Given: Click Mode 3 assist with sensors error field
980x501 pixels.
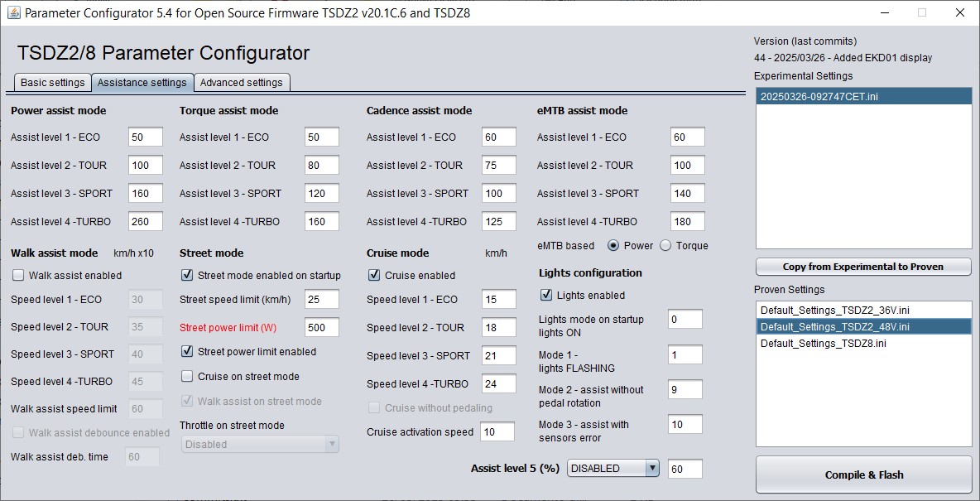Looking at the screenshot, I should click(x=685, y=425).
